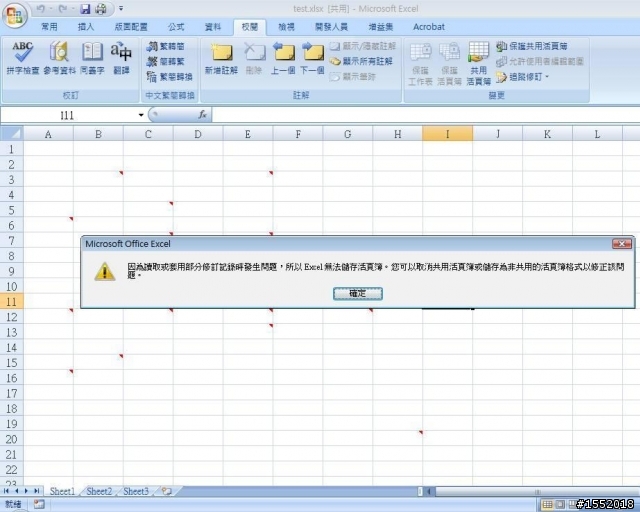Viewport: 640px width, 512px height.
Task: Click the Insert Worksheet tab icon
Action: pos(167,491)
